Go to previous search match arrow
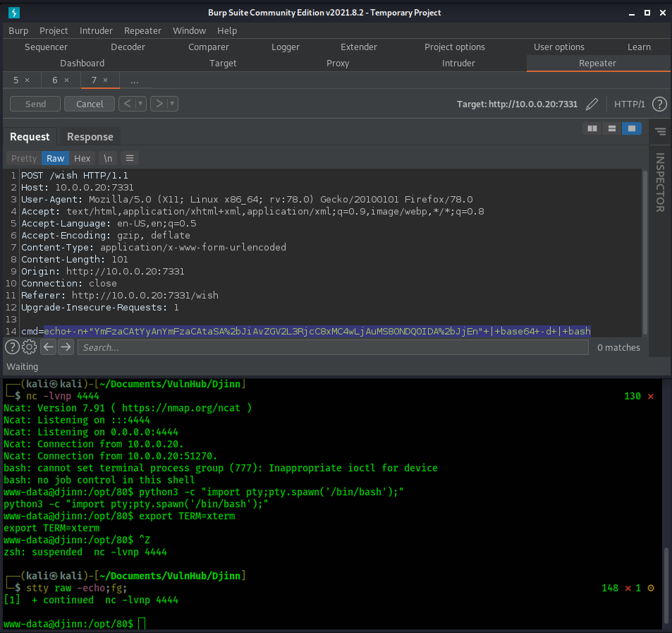The image size is (672, 633). coord(49,346)
